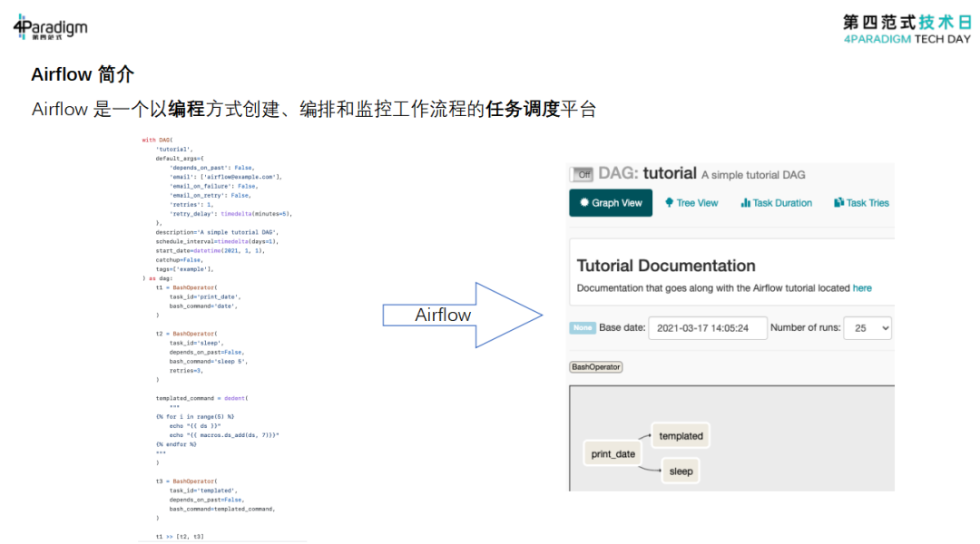This screenshot has height=544, width=980.
Task: Select the print_date task node
Action: click(x=612, y=453)
